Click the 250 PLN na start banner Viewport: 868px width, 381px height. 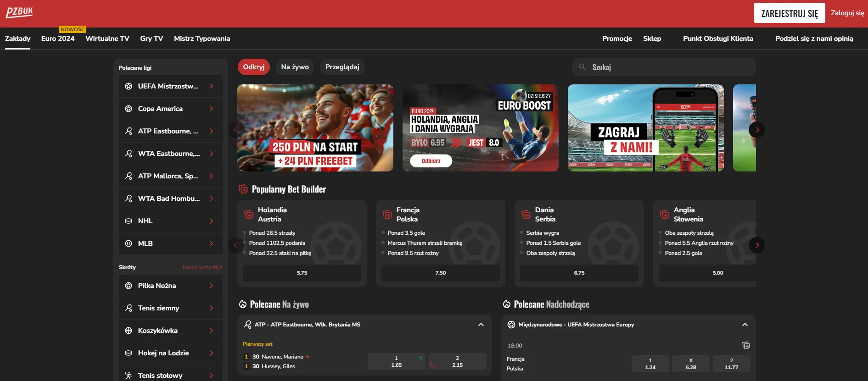[x=315, y=128]
